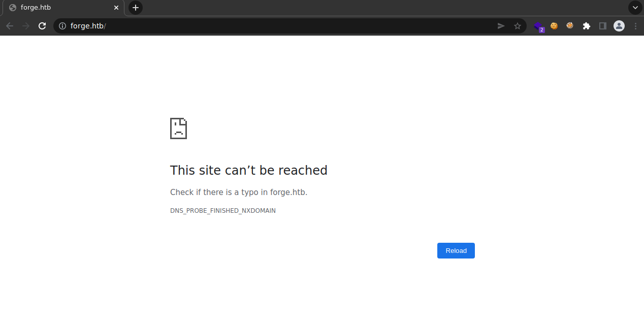The height and width of the screenshot is (323, 644).
Task: Open the orange round extension icon
Action: pos(570,25)
